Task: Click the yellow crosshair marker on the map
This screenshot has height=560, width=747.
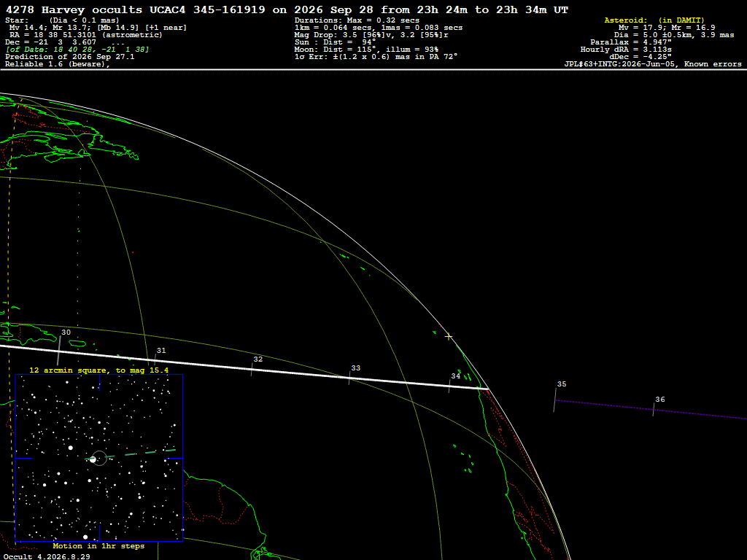Action: pyautogui.click(x=449, y=337)
